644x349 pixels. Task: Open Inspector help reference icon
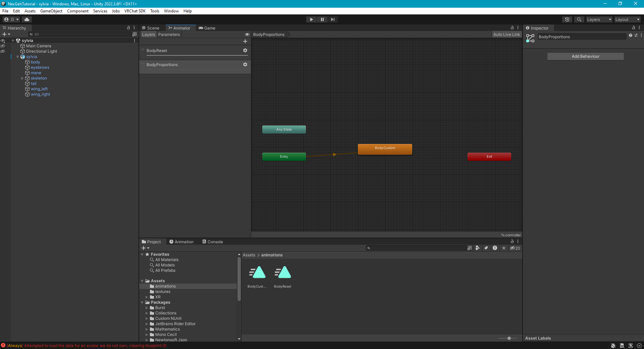[x=631, y=35]
